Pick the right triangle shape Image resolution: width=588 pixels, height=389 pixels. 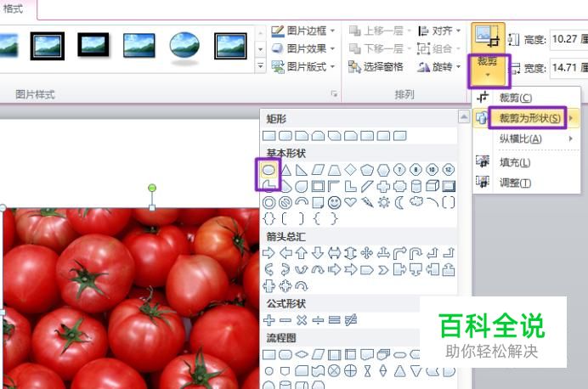301,170
